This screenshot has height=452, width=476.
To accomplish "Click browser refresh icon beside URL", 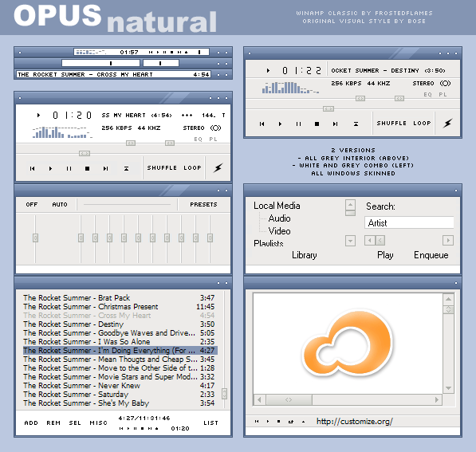I will click(x=291, y=422).
